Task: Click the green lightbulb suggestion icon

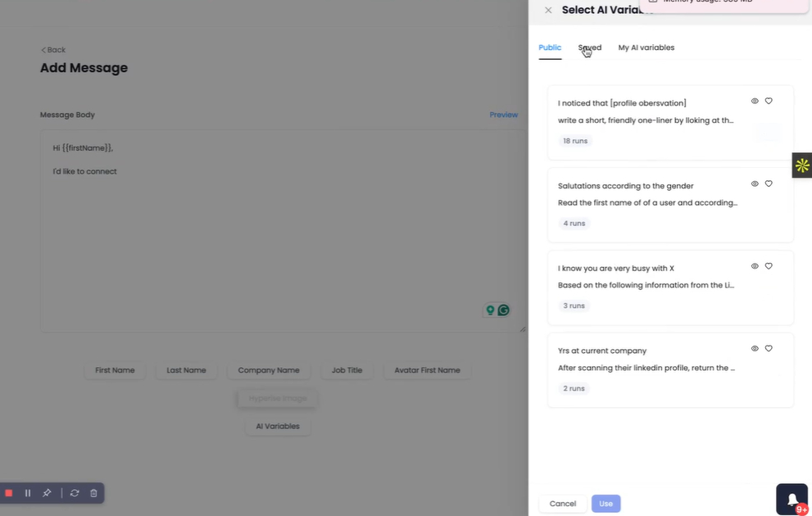Action: point(490,310)
